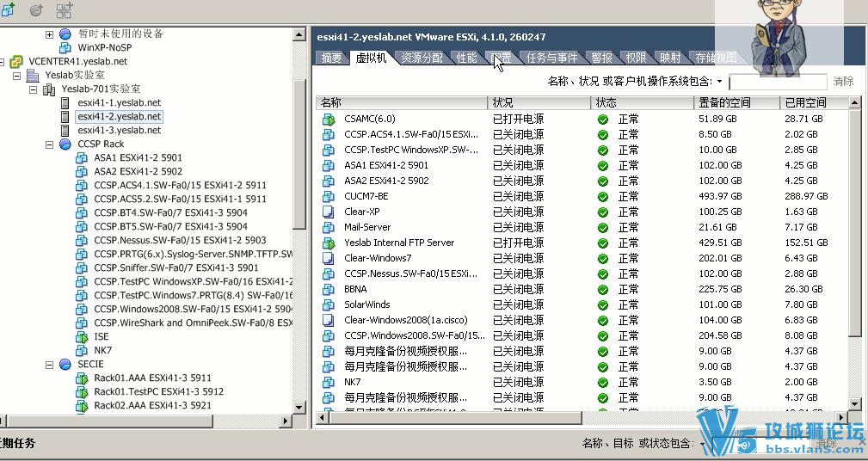The height and width of the screenshot is (461, 868).
Task: Click the Yeslab实验室 datacenter icon
Action: [x=33, y=76]
